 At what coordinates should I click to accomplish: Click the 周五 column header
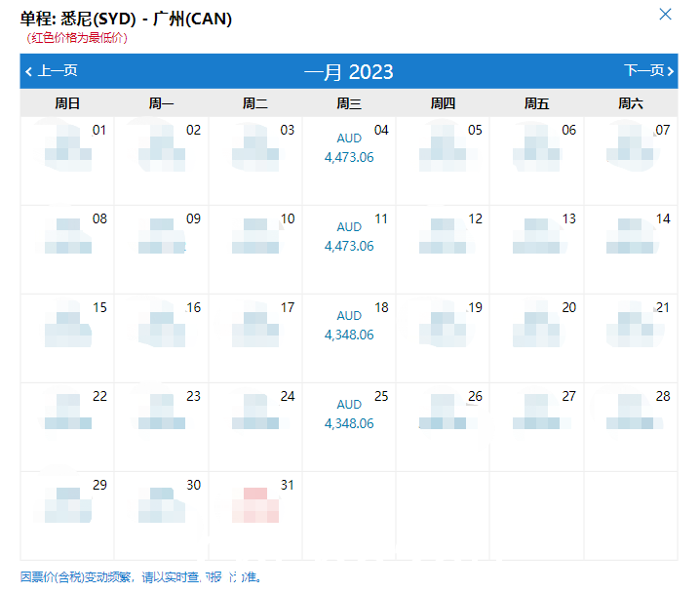coord(536,103)
